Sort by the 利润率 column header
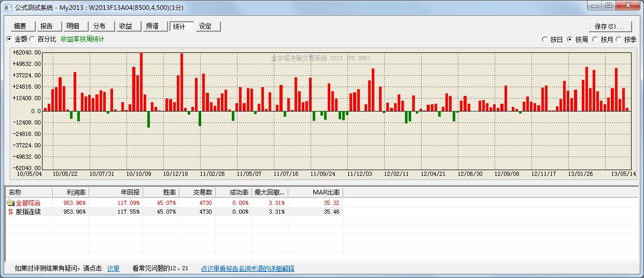Screen dimensions: 644x278 (71, 192)
